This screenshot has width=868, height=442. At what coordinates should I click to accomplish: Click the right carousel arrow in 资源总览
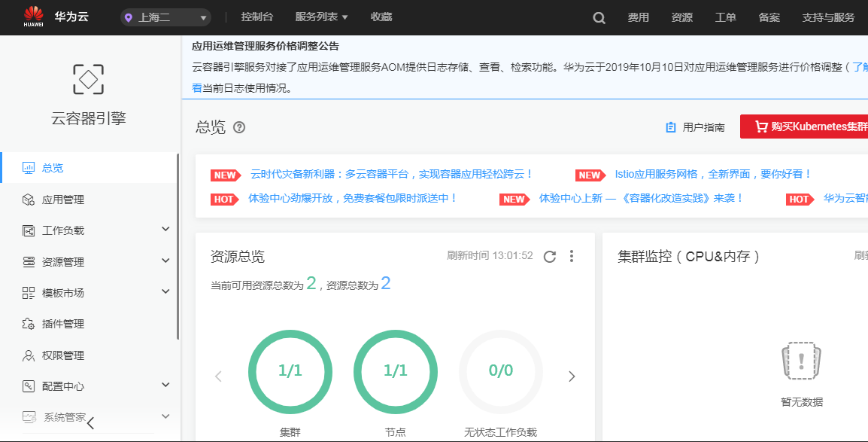(572, 376)
